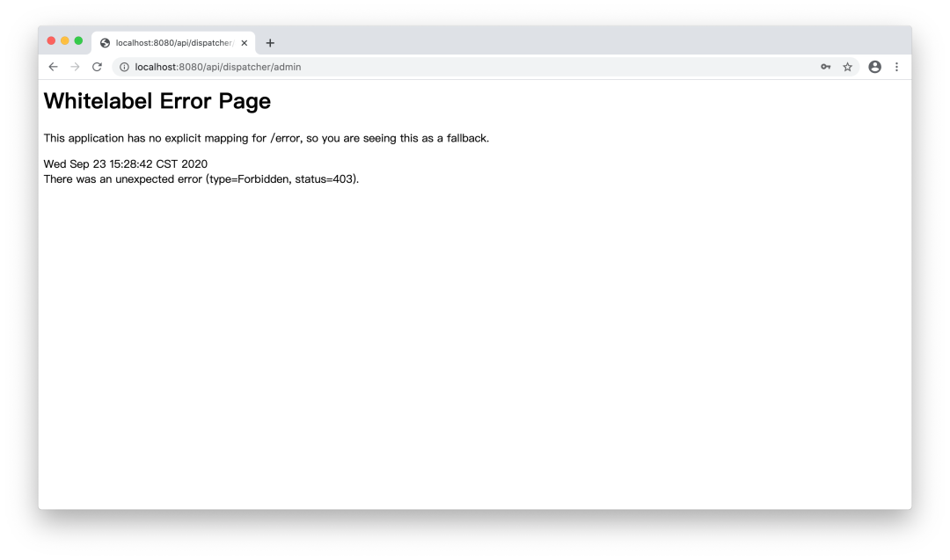Bookmark this page with star icon
Image resolution: width=950 pixels, height=560 pixels.
(x=848, y=67)
